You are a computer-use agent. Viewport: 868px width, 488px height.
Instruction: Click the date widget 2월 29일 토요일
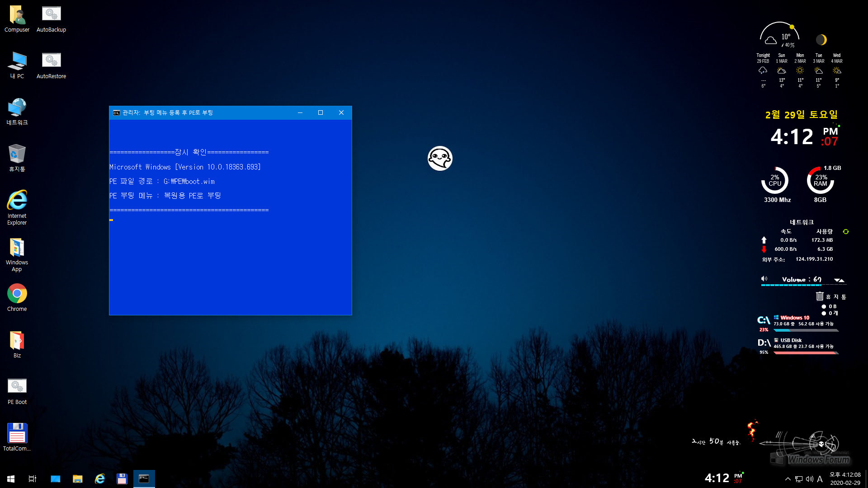coord(802,115)
